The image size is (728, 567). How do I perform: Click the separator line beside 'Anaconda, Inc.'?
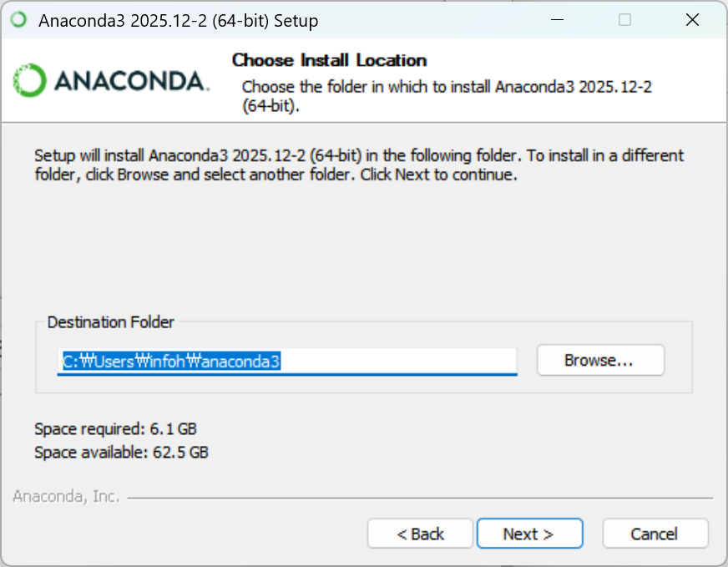pos(417,498)
